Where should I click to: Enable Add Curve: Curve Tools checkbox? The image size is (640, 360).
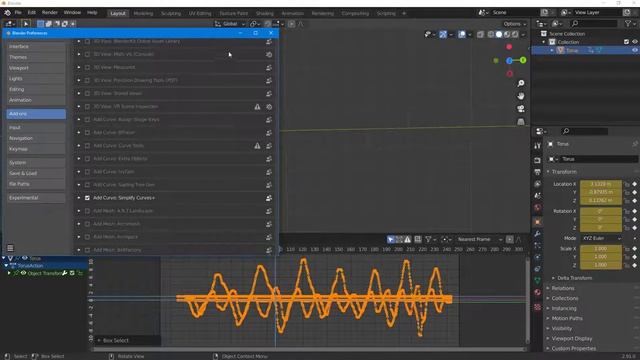tap(87, 146)
